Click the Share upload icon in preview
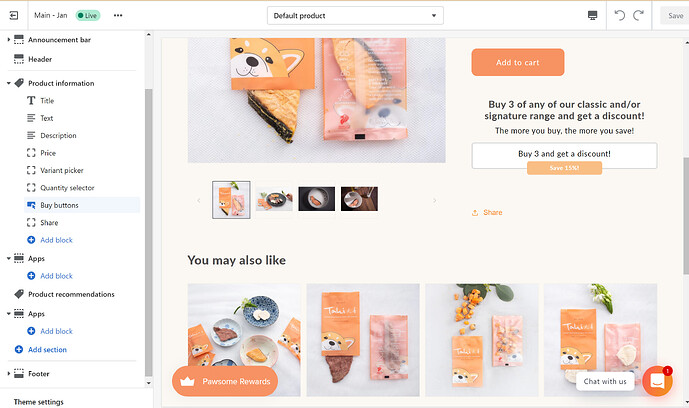The height and width of the screenshot is (408, 689). (x=475, y=213)
